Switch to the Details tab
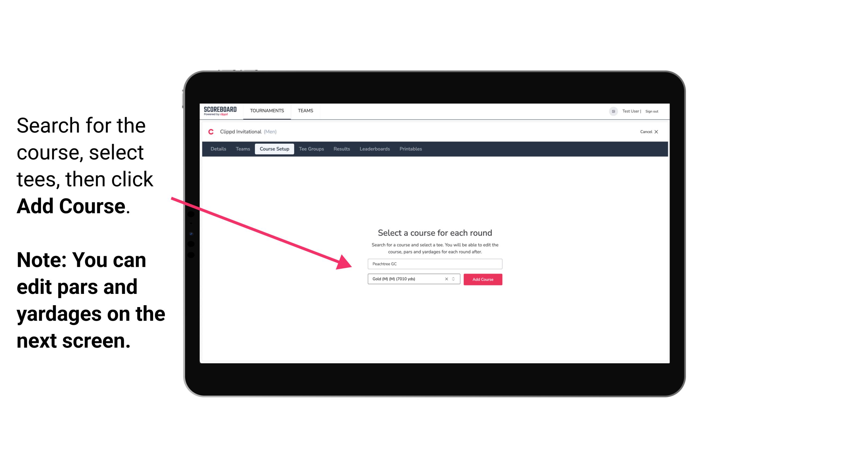Image resolution: width=868 pixels, height=467 pixels. point(218,149)
